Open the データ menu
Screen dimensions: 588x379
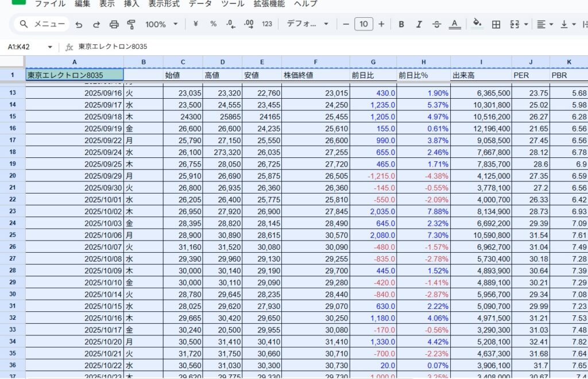click(x=200, y=3)
